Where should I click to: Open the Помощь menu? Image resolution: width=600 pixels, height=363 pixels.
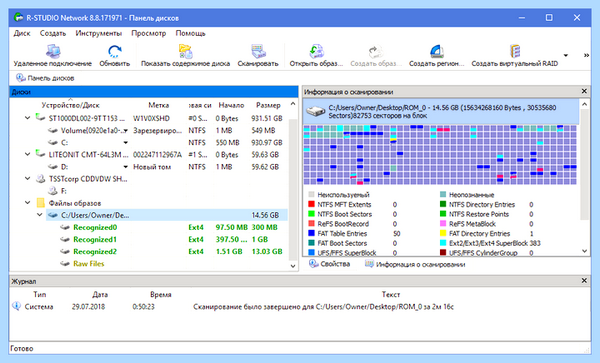tap(191, 33)
